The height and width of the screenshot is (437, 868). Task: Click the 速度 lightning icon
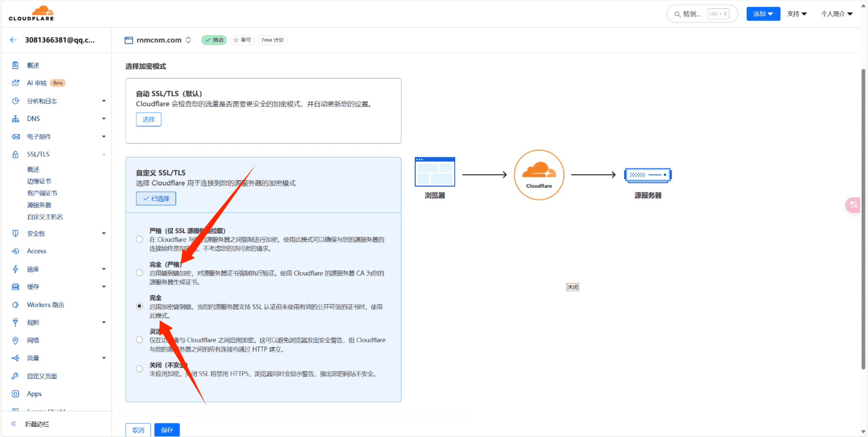tap(15, 269)
